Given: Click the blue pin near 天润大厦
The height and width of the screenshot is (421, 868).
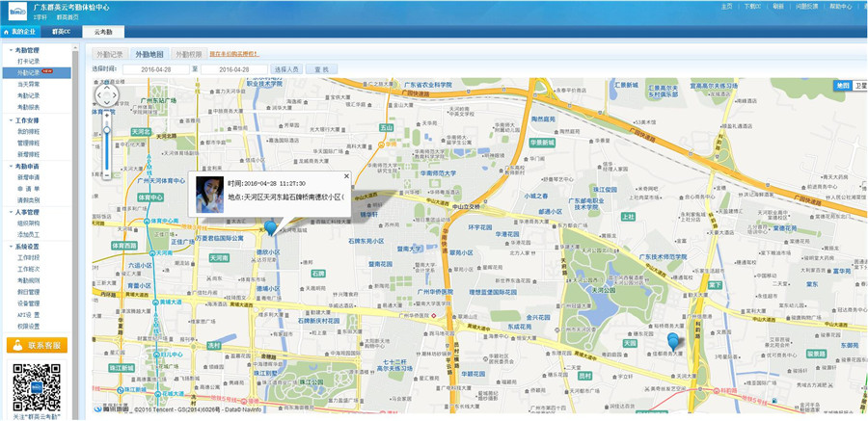Looking at the screenshot, I should tap(673, 342).
